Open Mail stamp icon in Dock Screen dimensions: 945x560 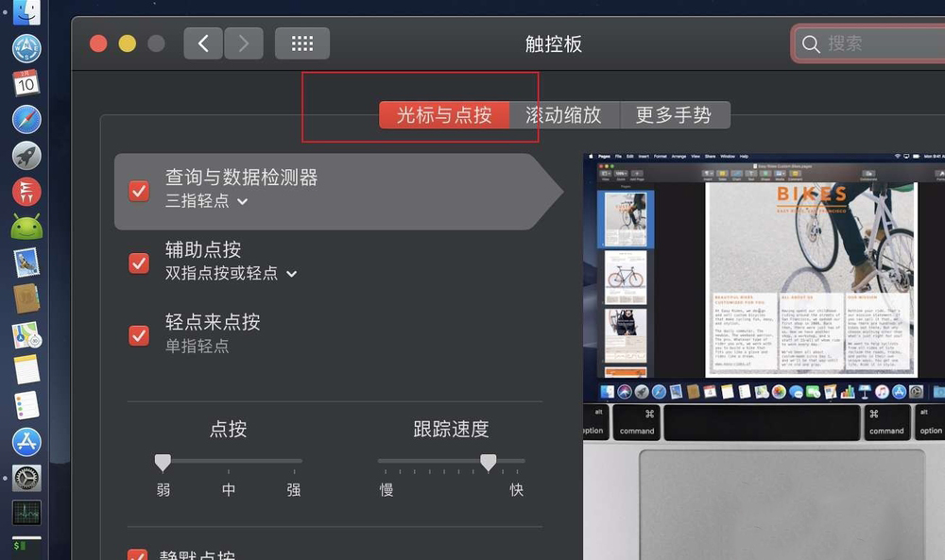click(x=26, y=263)
